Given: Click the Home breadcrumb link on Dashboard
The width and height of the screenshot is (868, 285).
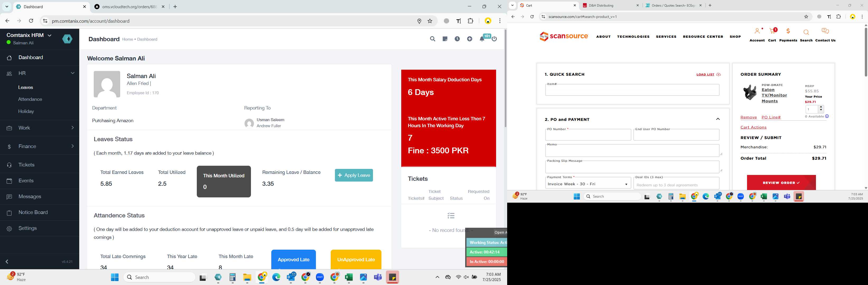Looking at the screenshot, I should click(x=127, y=39).
